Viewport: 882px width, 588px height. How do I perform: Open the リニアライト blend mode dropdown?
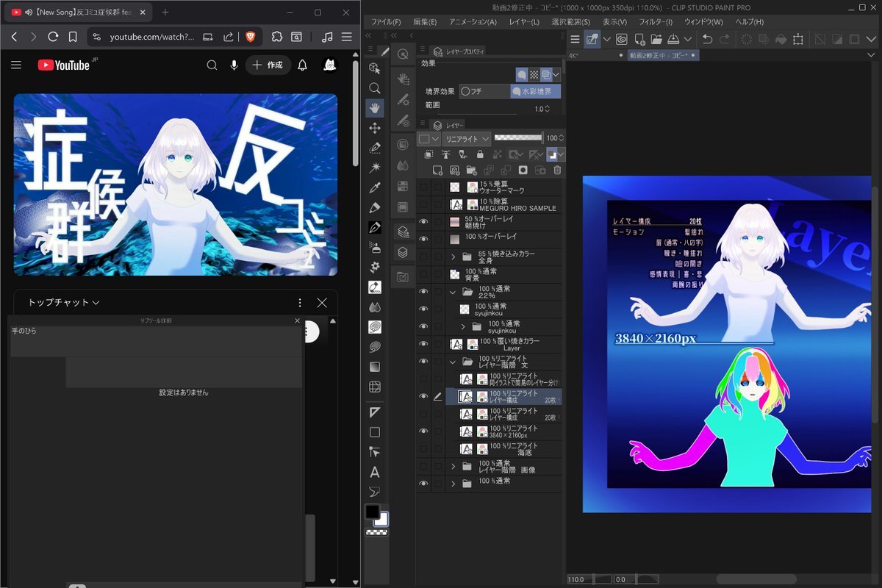pyautogui.click(x=467, y=139)
